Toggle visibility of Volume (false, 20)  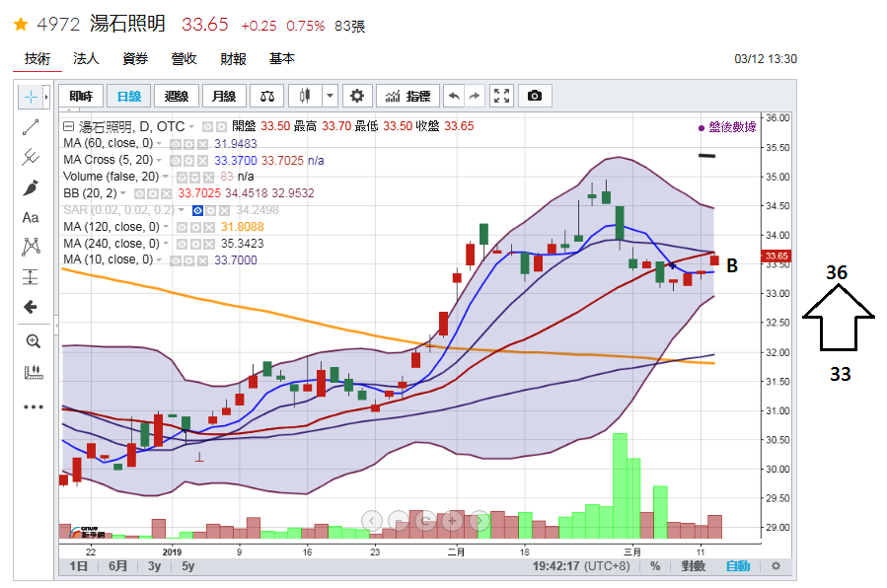183,178
